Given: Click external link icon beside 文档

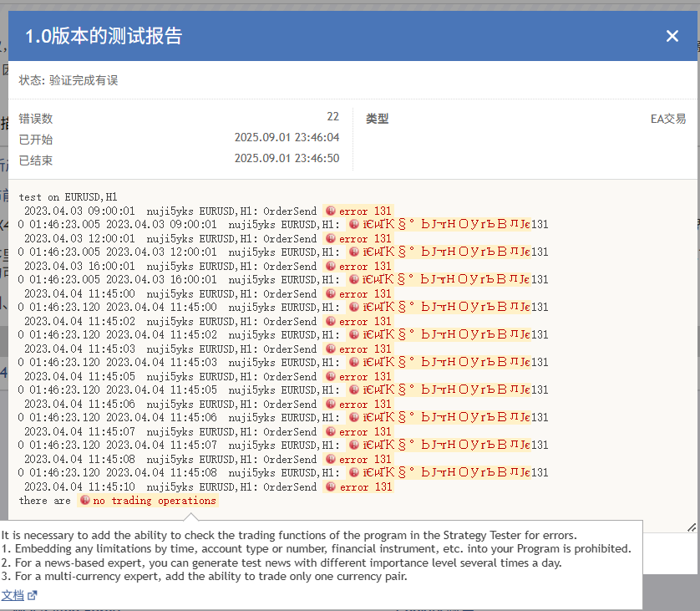Looking at the screenshot, I should point(32,595).
